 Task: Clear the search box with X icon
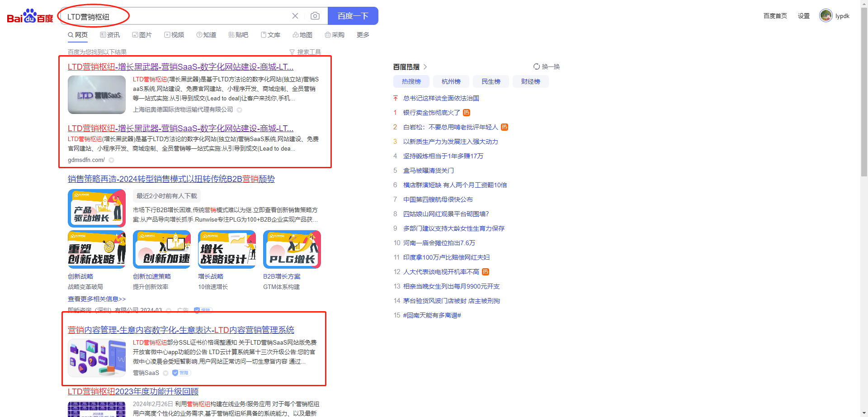tap(295, 16)
